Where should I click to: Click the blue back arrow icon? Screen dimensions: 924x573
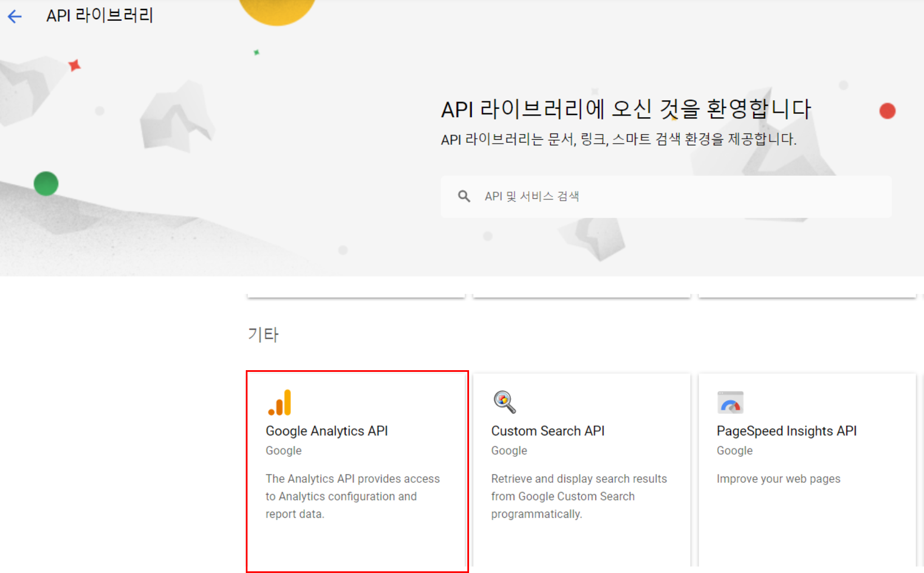(15, 16)
